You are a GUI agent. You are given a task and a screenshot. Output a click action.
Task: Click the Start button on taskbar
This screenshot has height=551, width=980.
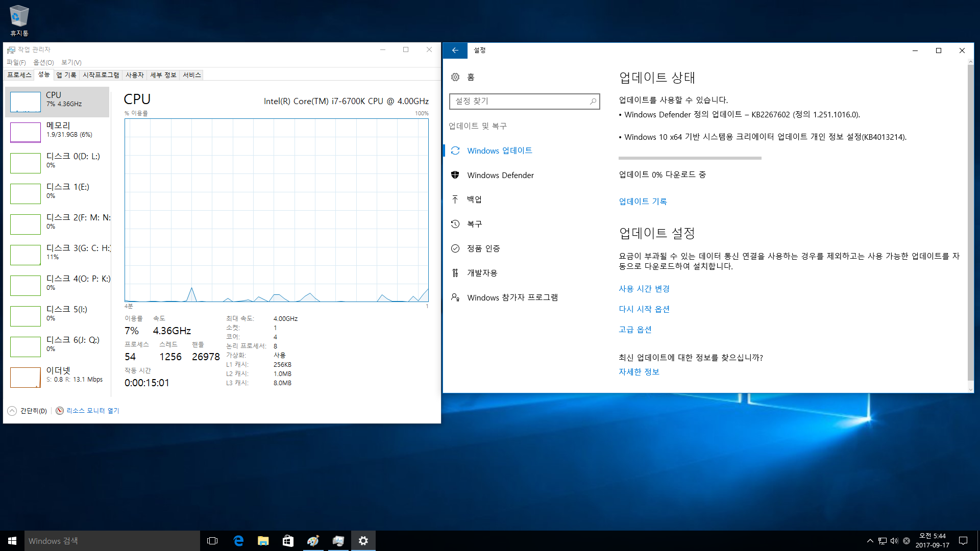point(12,541)
